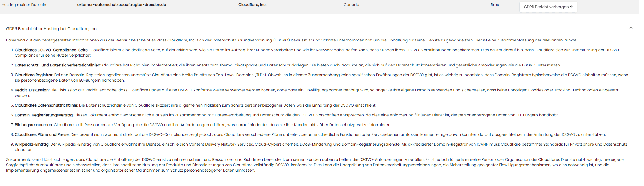644x186 pixels.
Task: Click the Cloudflare, Inc. provider name in the row
Action: (x=252, y=5)
